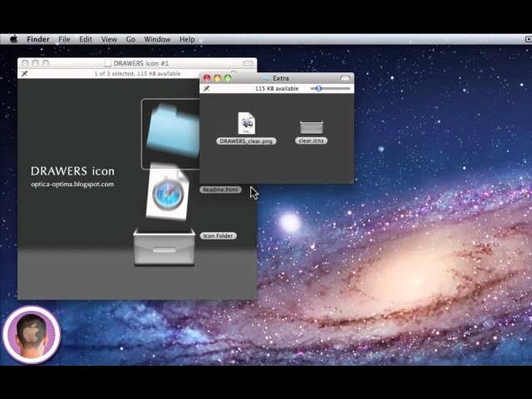Click the Icon Folder label
The image size is (532, 399).
pyautogui.click(x=218, y=236)
